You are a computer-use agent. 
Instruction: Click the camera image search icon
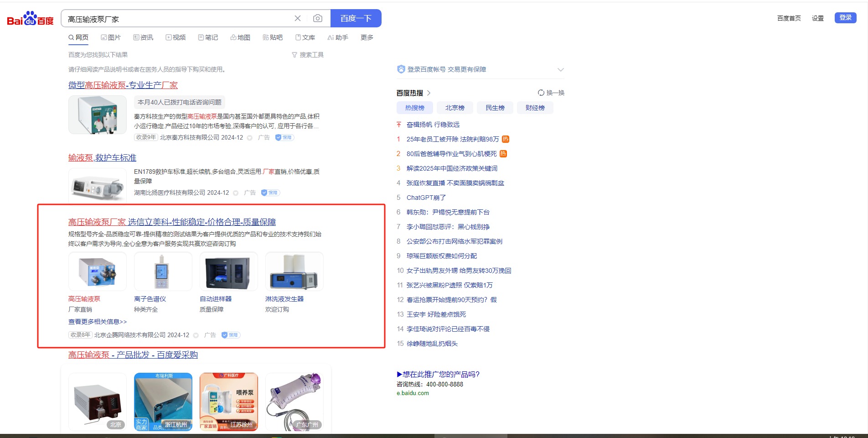click(x=318, y=18)
